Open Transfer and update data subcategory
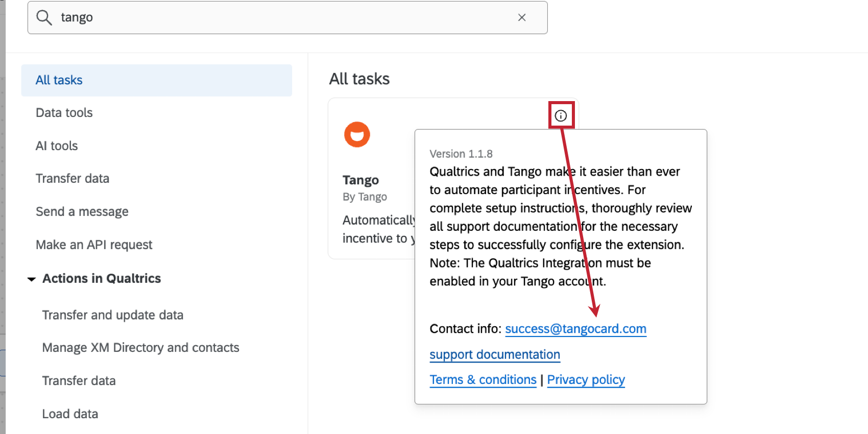 113,315
